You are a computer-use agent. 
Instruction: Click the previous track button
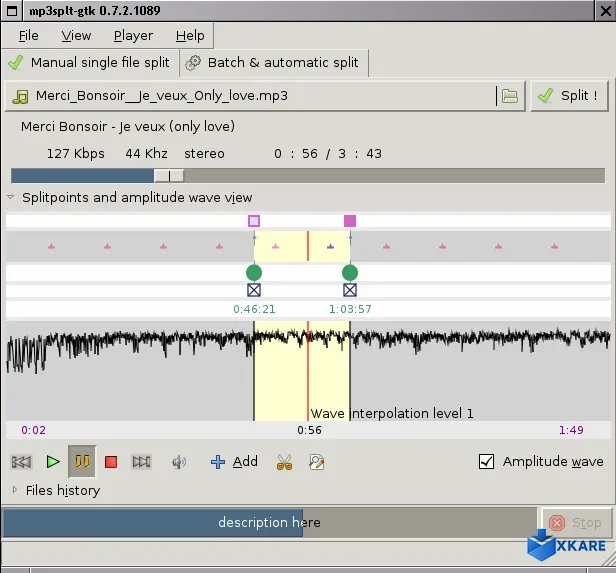(x=21, y=461)
